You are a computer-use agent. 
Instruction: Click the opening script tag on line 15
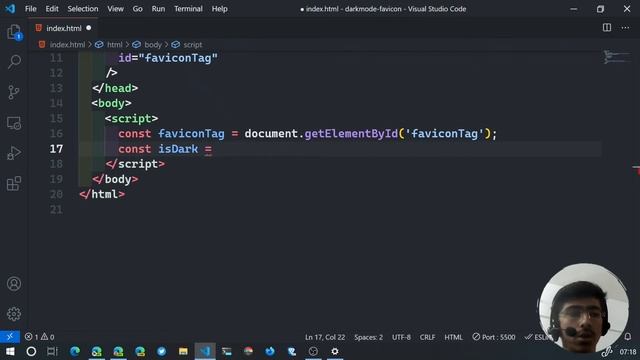point(131,119)
